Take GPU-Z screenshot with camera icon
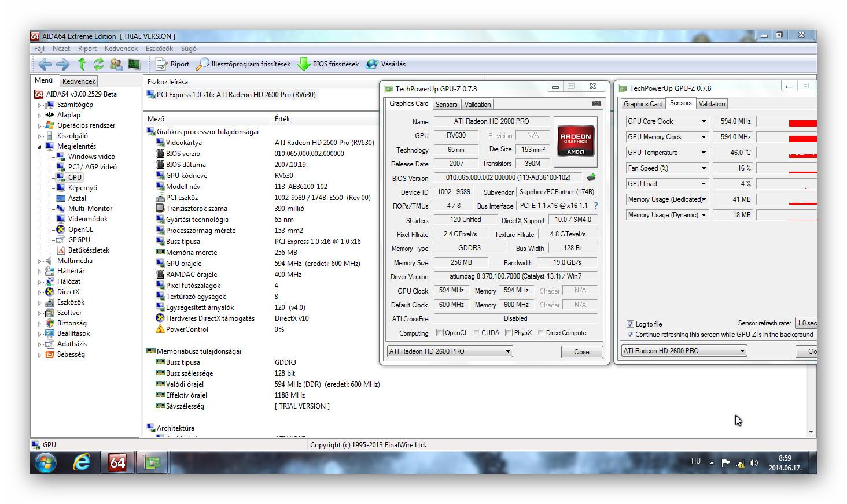Image resolution: width=847 pixels, height=504 pixels. [596, 103]
